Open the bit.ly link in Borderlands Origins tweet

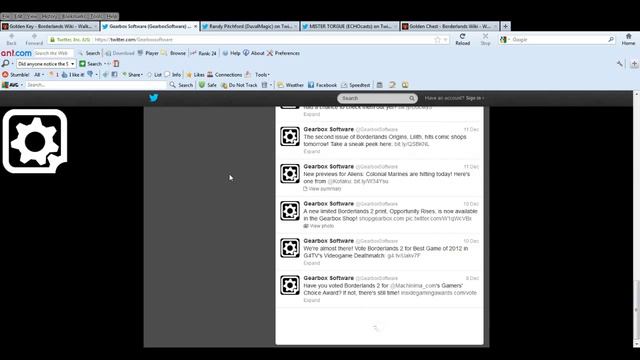411,144
